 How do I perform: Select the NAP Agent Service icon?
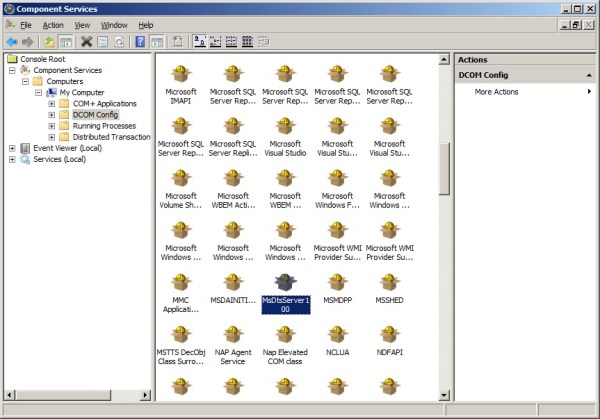click(233, 334)
